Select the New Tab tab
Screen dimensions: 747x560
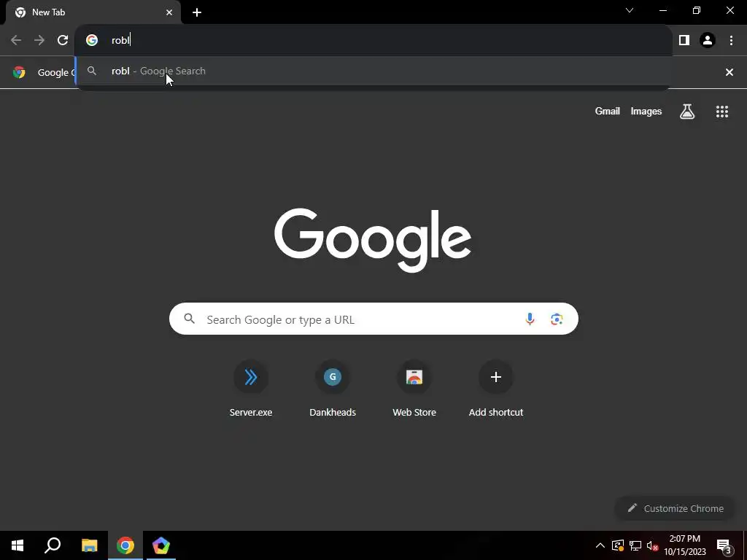click(93, 12)
